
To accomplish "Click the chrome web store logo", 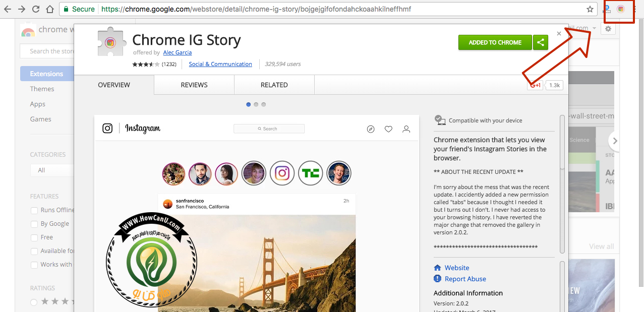I will 28,30.
